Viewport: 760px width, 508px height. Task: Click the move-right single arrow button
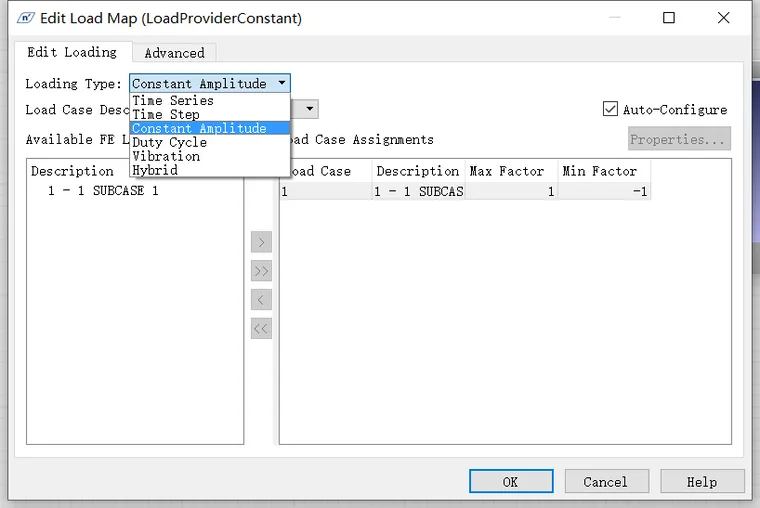coord(261,242)
